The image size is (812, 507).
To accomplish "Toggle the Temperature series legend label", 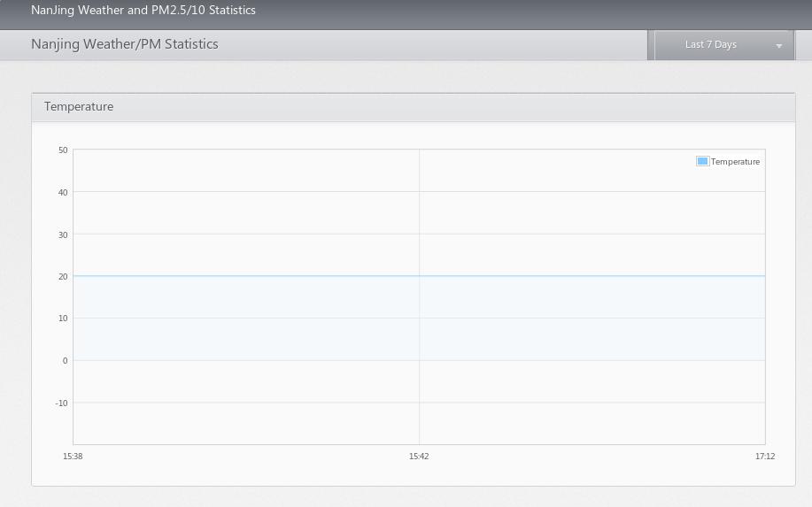I will 735,162.
